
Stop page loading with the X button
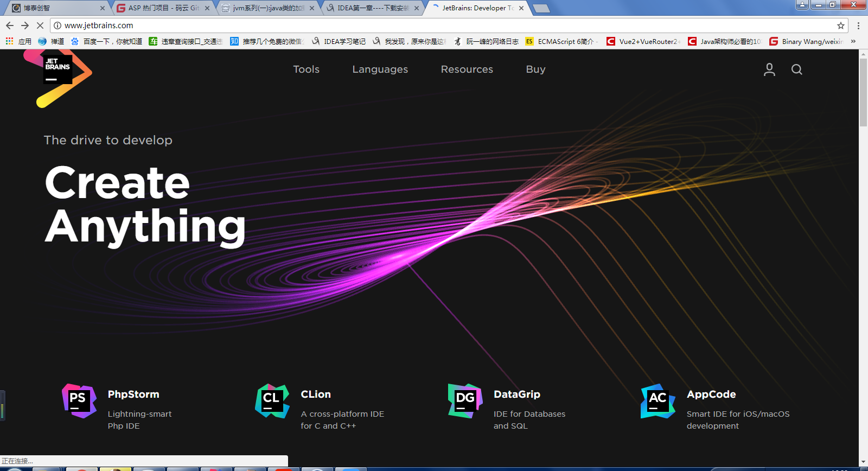[40, 26]
